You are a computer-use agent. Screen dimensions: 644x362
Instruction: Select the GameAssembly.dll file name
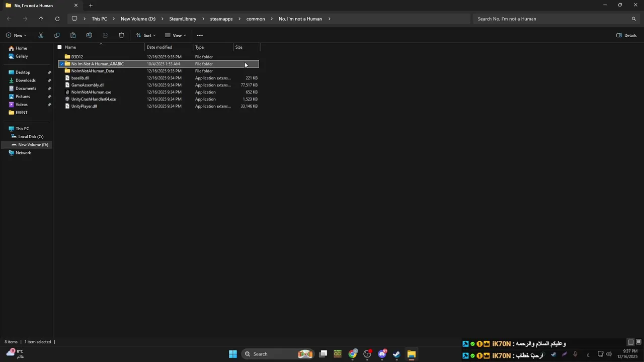click(x=88, y=85)
